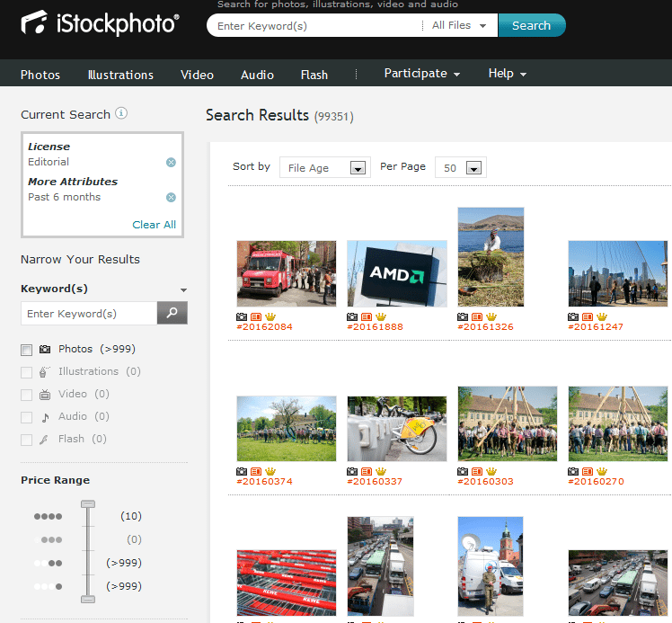Image resolution: width=672 pixels, height=623 pixels.
Task: Click the top handle of Price Range slider
Action: (x=88, y=504)
